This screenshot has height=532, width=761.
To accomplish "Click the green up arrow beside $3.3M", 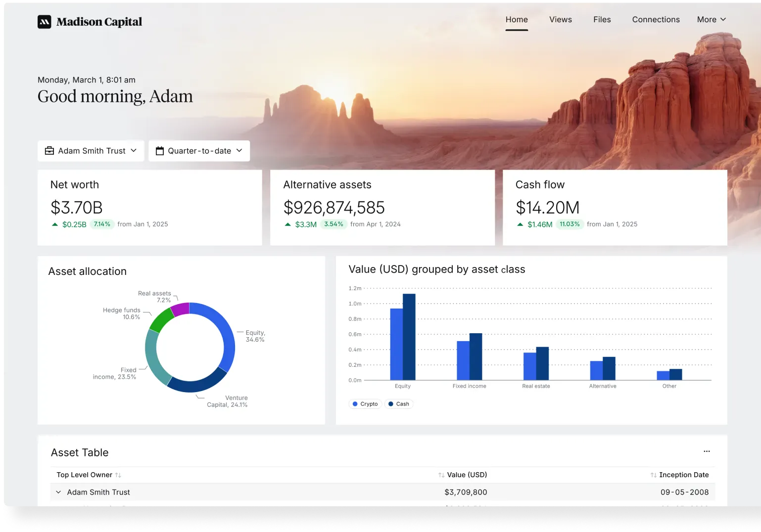I will [288, 224].
